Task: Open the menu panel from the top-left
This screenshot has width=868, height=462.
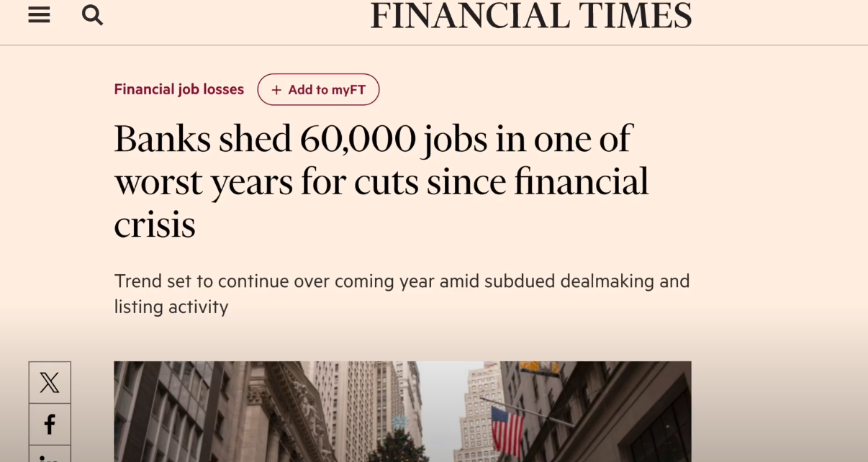Action: tap(39, 15)
